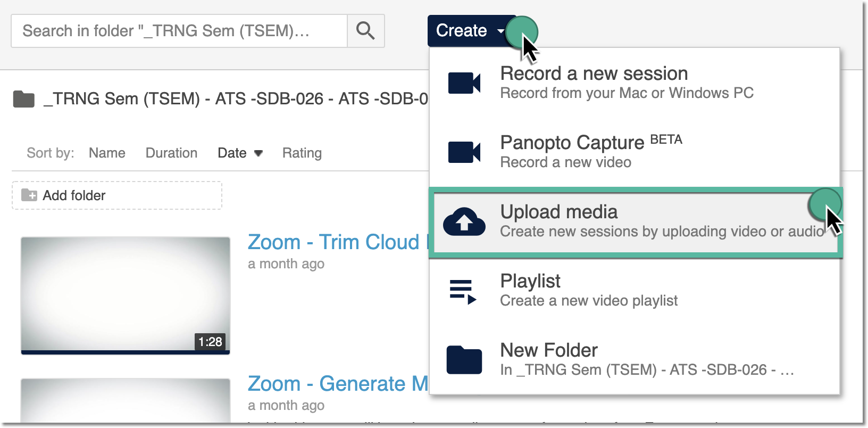The width and height of the screenshot is (868, 428).
Task: Toggle the Date sort direction arrow
Action: click(x=258, y=153)
